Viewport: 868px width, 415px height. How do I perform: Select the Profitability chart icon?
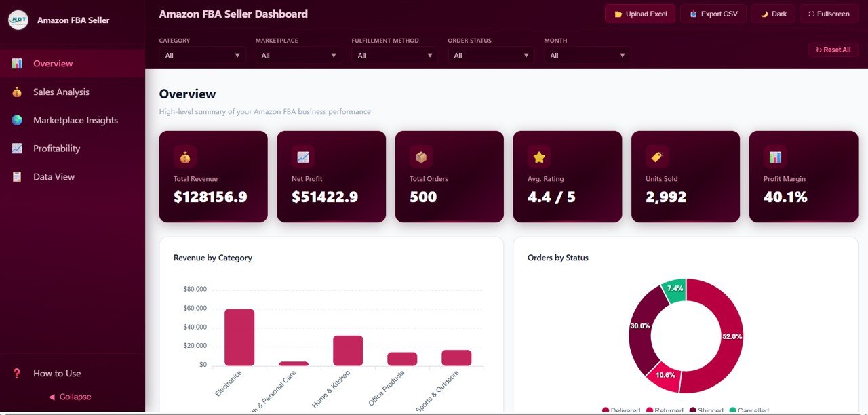pos(16,148)
